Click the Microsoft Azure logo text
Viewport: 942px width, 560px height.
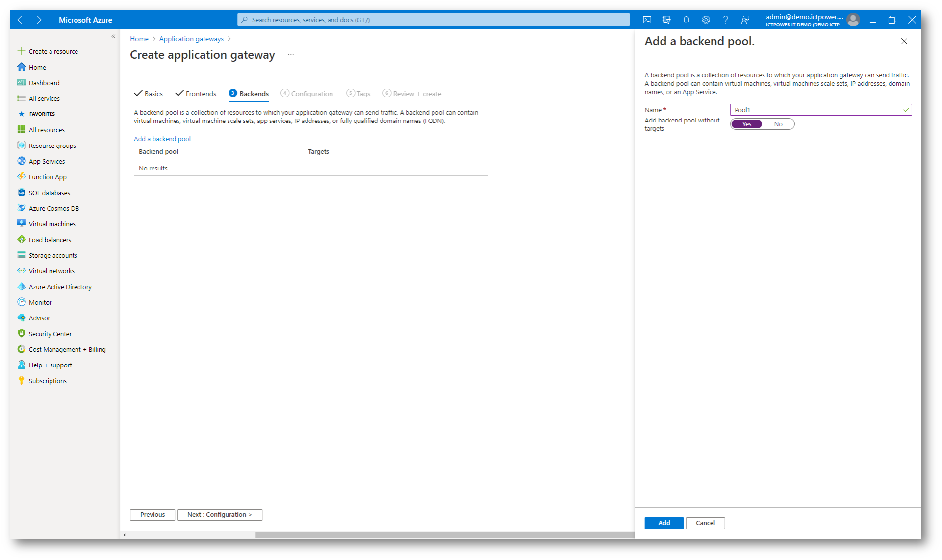coord(85,20)
